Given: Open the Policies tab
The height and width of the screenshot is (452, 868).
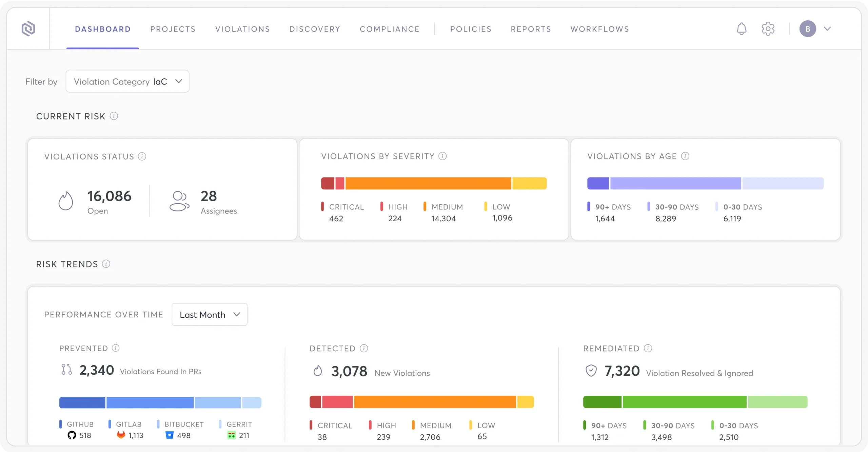Looking at the screenshot, I should (x=471, y=29).
